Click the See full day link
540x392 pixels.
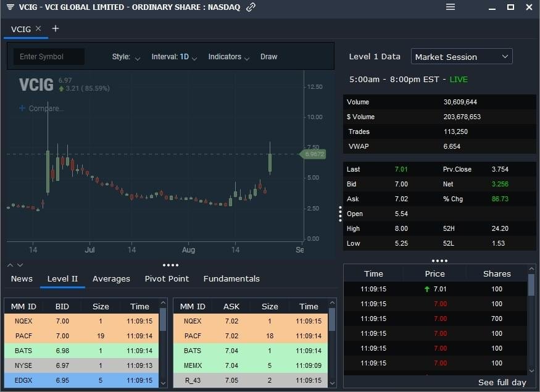[502, 382]
